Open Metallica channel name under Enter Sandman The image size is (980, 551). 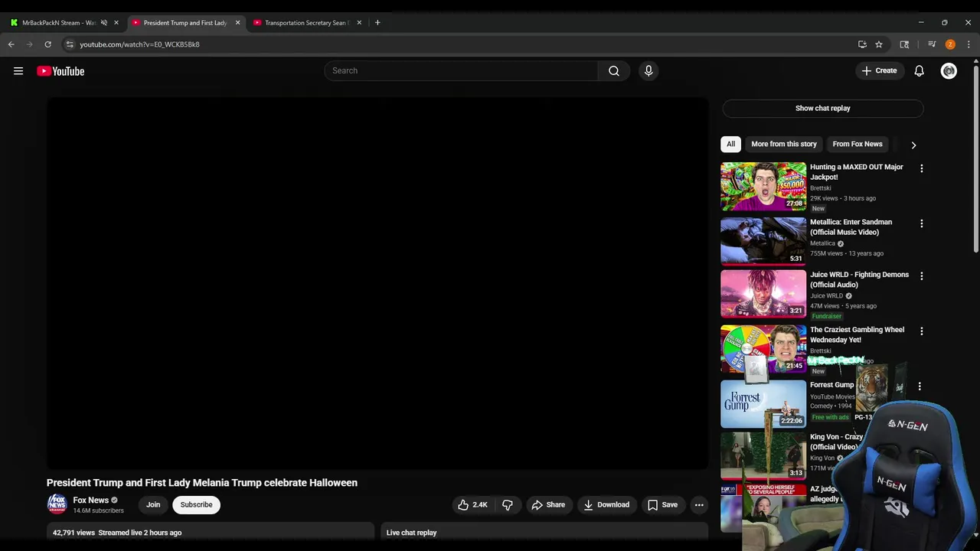tap(822, 243)
